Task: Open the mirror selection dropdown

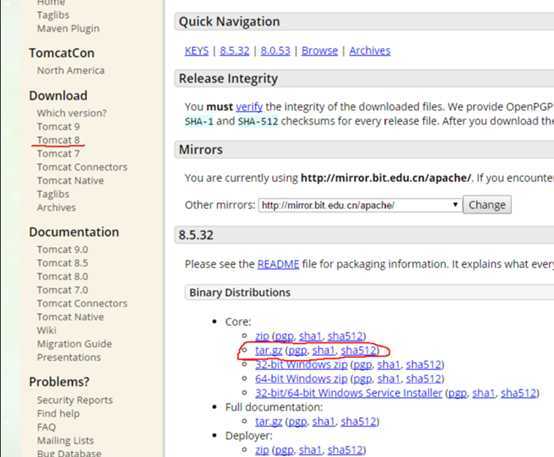Action: (x=360, y=205)
